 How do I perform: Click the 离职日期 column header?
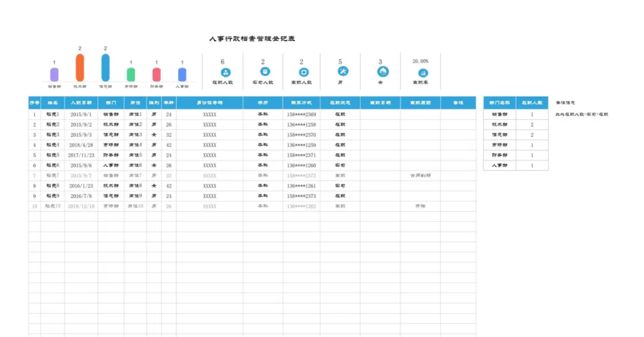(380, 103)
